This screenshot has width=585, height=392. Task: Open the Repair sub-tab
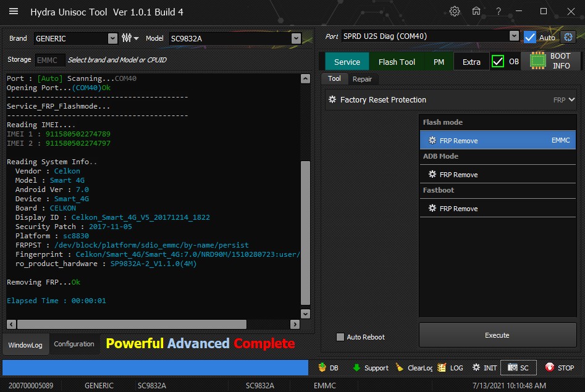[362, 79]
